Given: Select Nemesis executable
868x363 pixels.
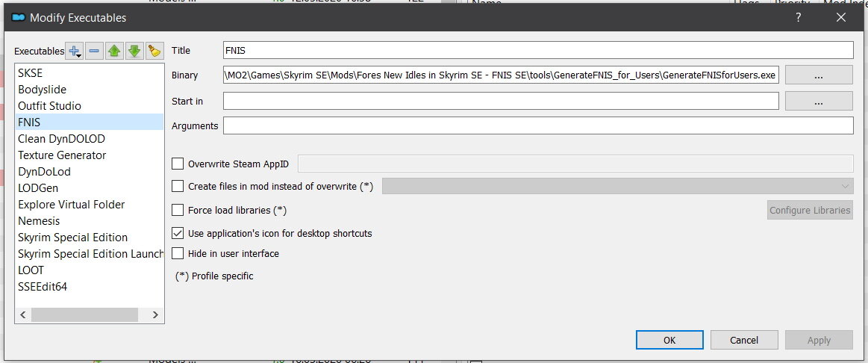Looking at the screenshot, I should [89, 220].
